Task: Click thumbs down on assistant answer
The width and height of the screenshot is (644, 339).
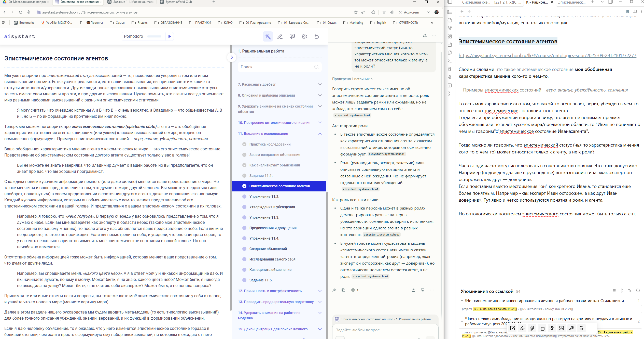Action: pyautogui.click(x=423, y=290)
